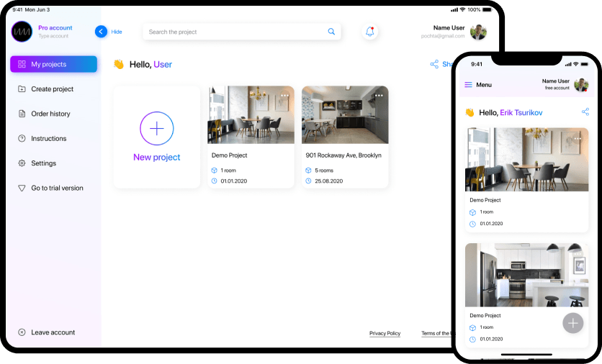Click Pro account label
This screenshot has width=602, height=364.
(x=55, y=27)
